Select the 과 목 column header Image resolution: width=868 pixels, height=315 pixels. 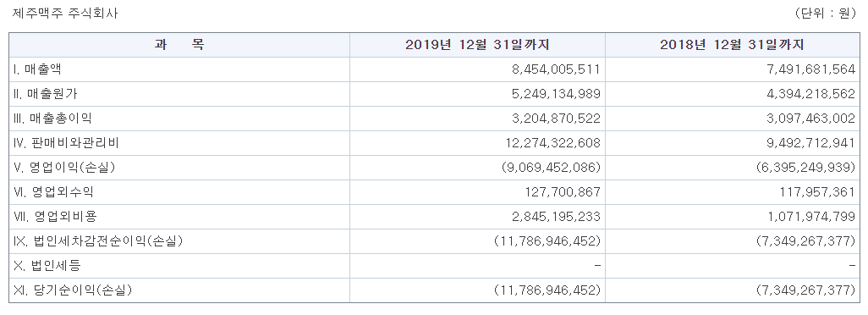(179, 45)
